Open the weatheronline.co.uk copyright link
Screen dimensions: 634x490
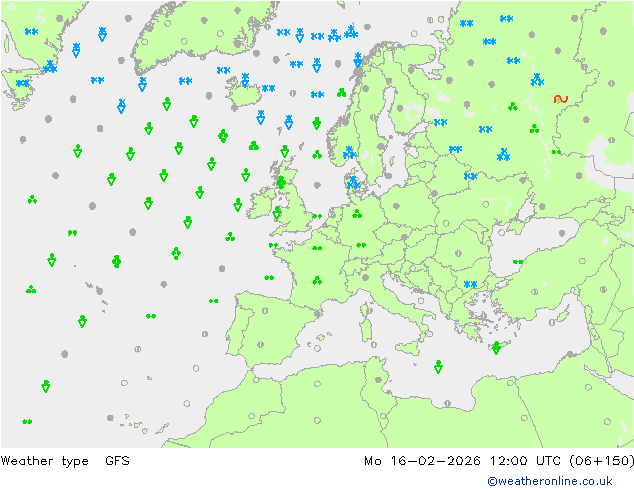pyautogui.click(x=550, y=481)
